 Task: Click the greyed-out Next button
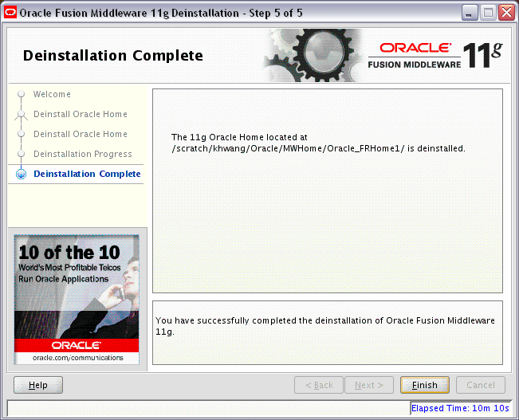(369, 385)
